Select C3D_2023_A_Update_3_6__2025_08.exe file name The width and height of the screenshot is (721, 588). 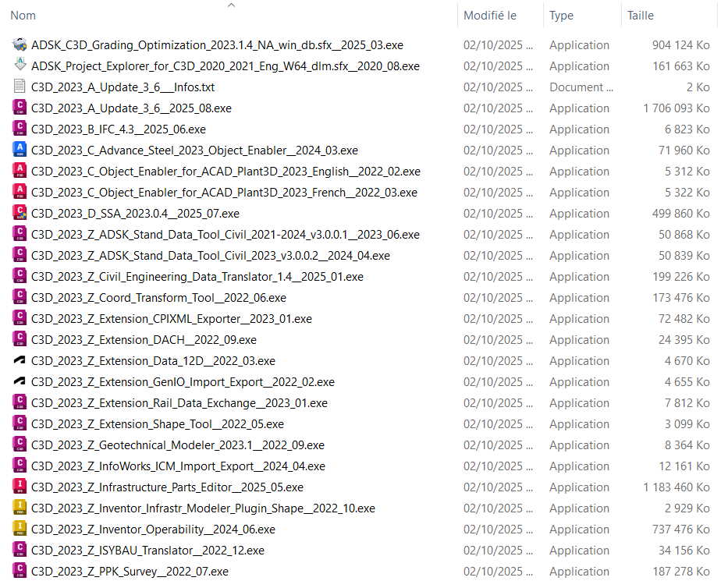(x=131, y=108)
